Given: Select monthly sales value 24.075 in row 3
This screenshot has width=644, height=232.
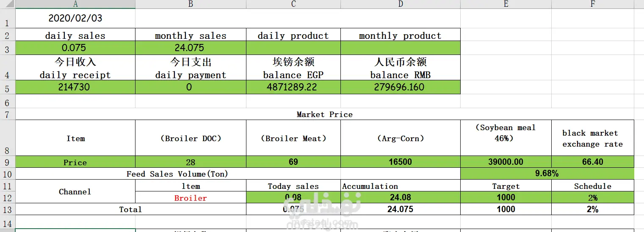Looking at the screenshot, I should coord(191,48).
